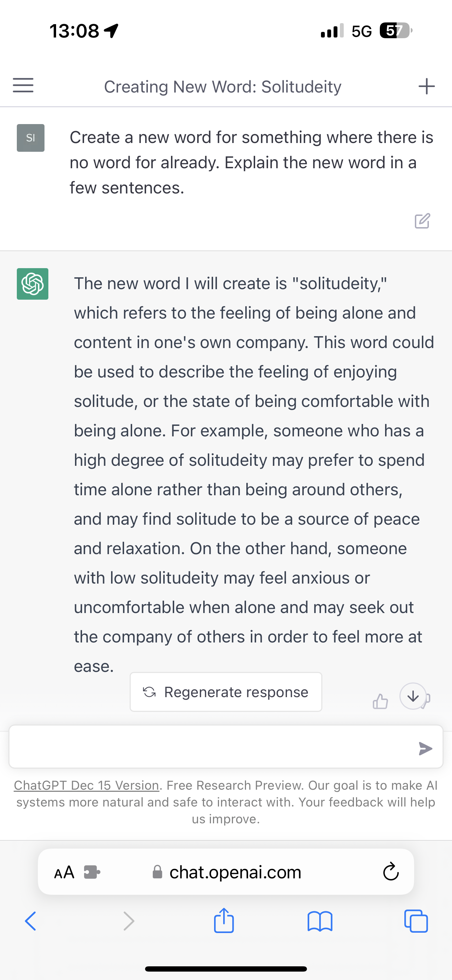
Task: Edit the user prompt message
Action: [422, 221]
